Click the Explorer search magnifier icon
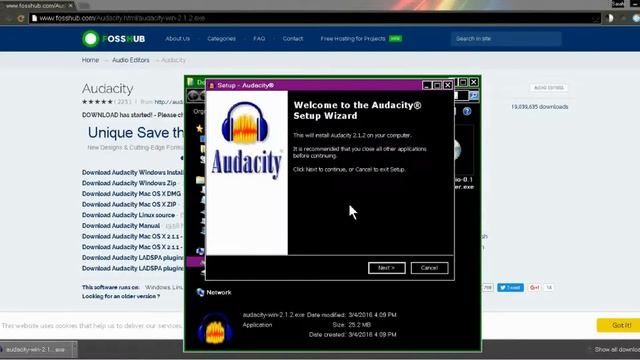Screen dimensions: 640x360 (x=473, y=96)
